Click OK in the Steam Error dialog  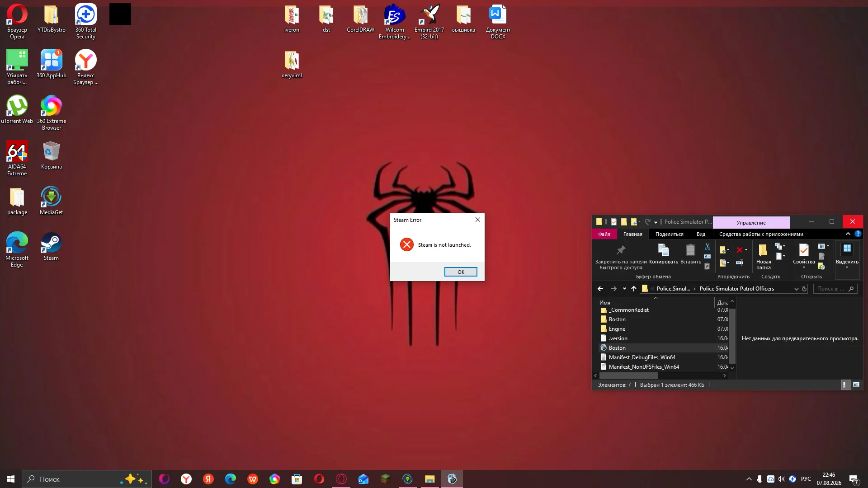[461, 272]
